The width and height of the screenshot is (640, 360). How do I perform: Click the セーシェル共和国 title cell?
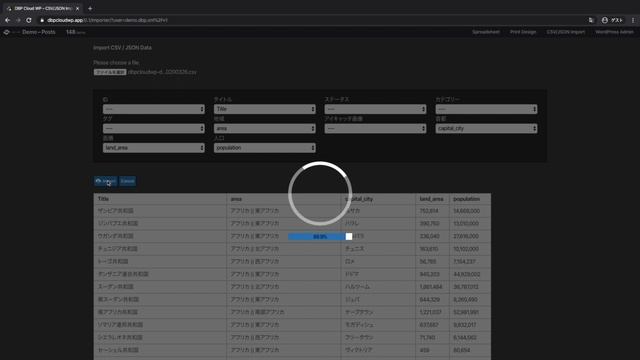(x=160, y=350)
